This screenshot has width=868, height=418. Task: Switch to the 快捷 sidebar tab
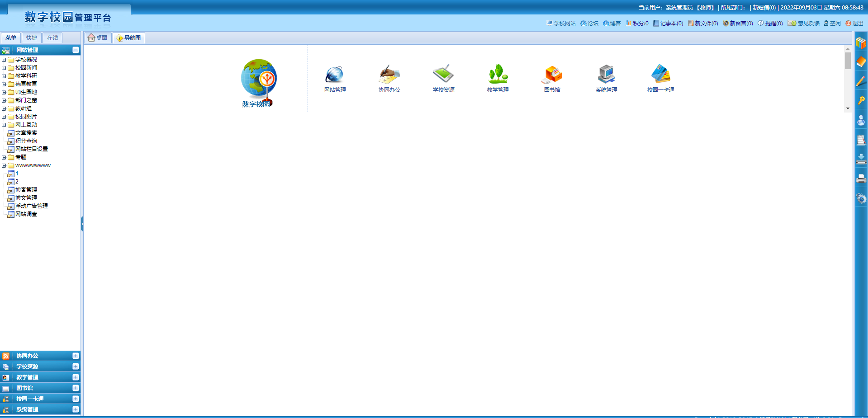(x=32, y=38)
